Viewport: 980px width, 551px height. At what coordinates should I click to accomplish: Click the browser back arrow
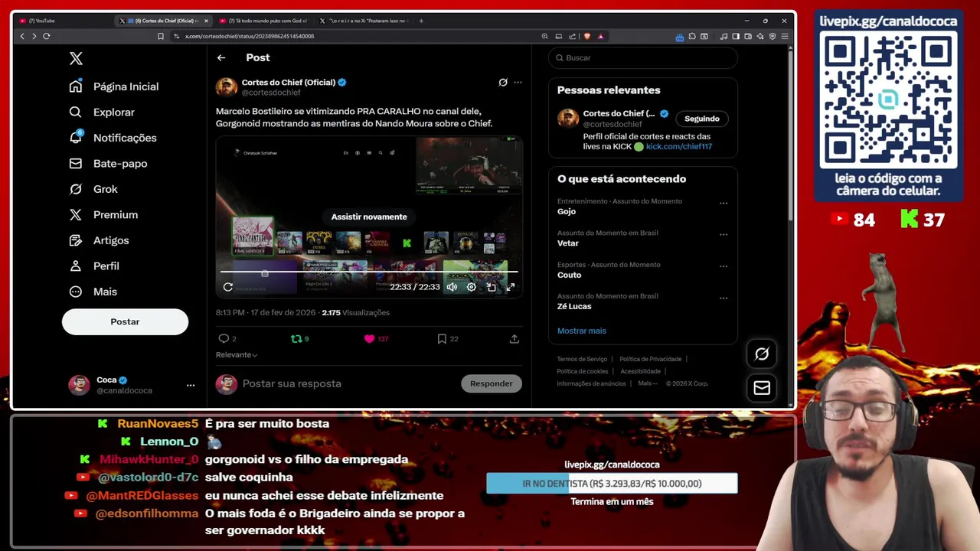pyautogui.click(x=21, y=36)
